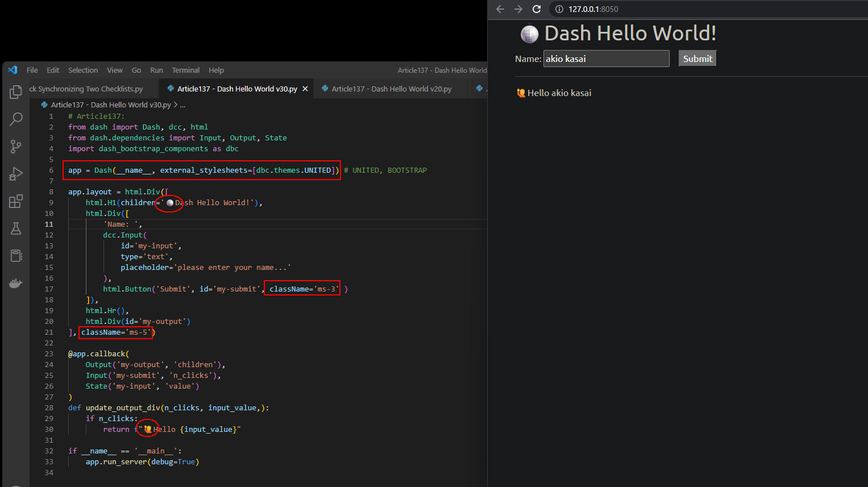Switch to Article137 Dash Hello World v20.py tab
Image resolution: width=868 pixels, height=487 pixels.
pyautogui.click(x=391, y=89)
